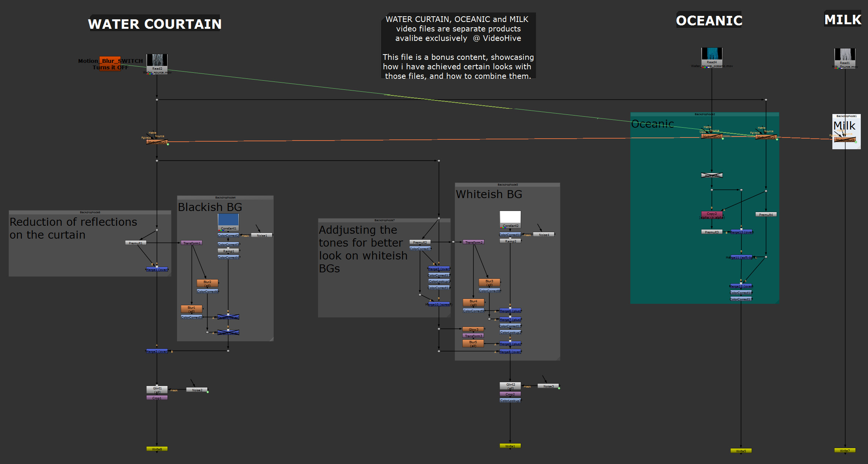
Task: Select the Noise2 node
Action: click(197, 390)
